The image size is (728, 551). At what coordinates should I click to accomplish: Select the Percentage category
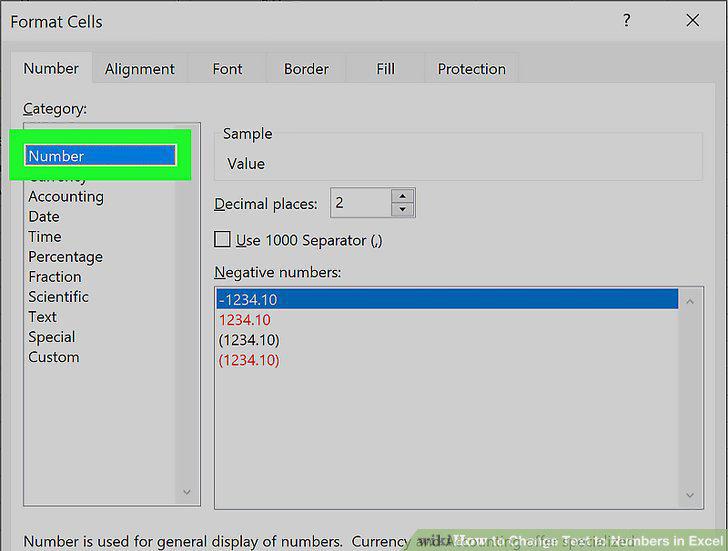tap(65, 257)
